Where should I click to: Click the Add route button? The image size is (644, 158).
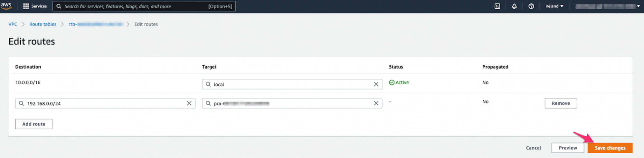[x=34, y=124]
